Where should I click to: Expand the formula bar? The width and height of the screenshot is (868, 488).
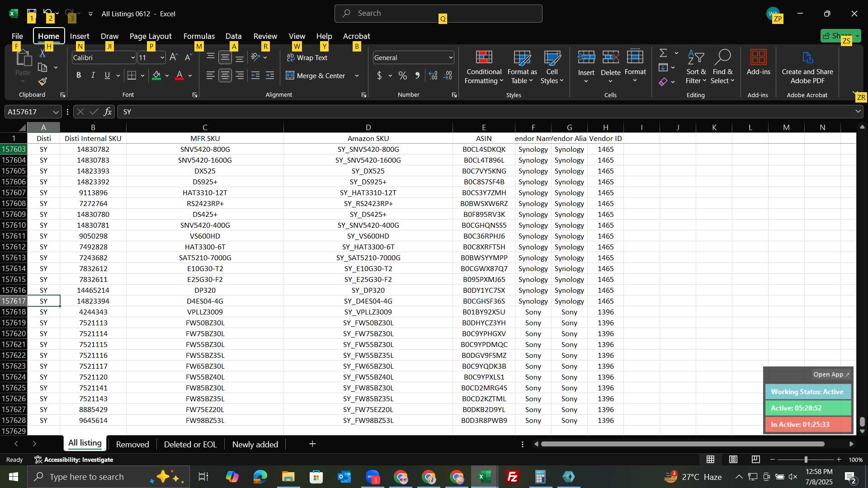point(858,112)
